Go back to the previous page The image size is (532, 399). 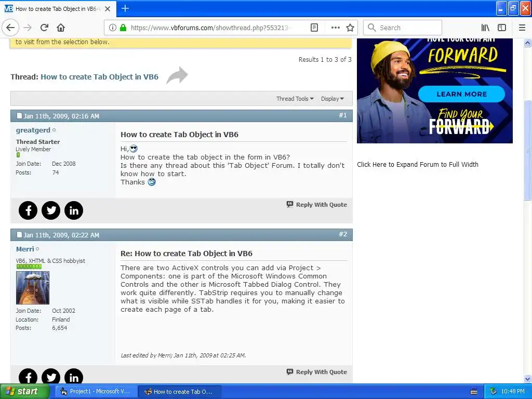tap(10, 28)
